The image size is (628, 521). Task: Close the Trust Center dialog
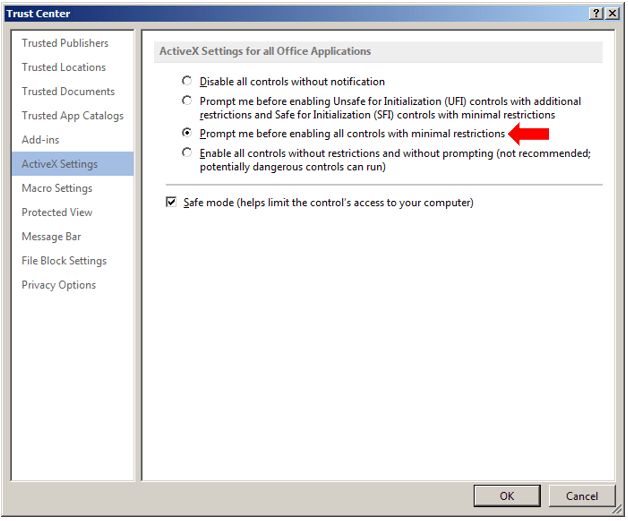613,13
